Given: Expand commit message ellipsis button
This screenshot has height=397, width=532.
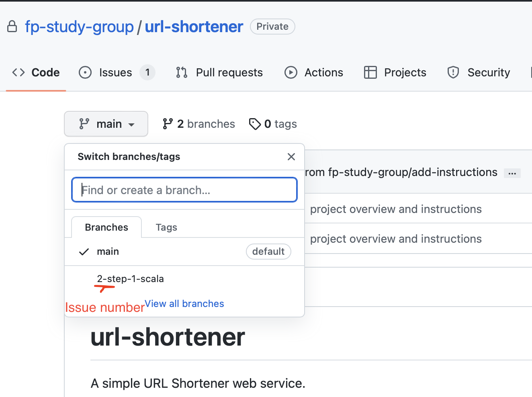Looking at the screenshot, I should click(512, 173).
